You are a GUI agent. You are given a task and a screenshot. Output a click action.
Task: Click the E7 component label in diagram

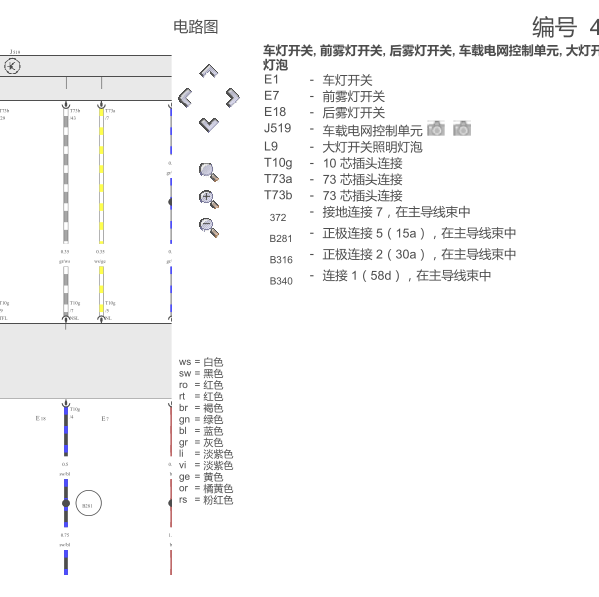pyautogui.click(x=105, y=419)
